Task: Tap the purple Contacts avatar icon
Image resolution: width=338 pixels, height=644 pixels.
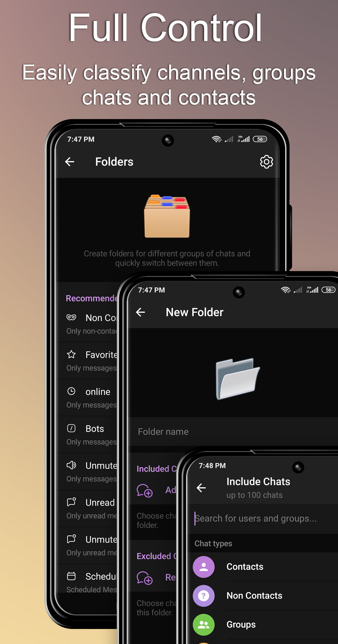Action: point(204,567)
